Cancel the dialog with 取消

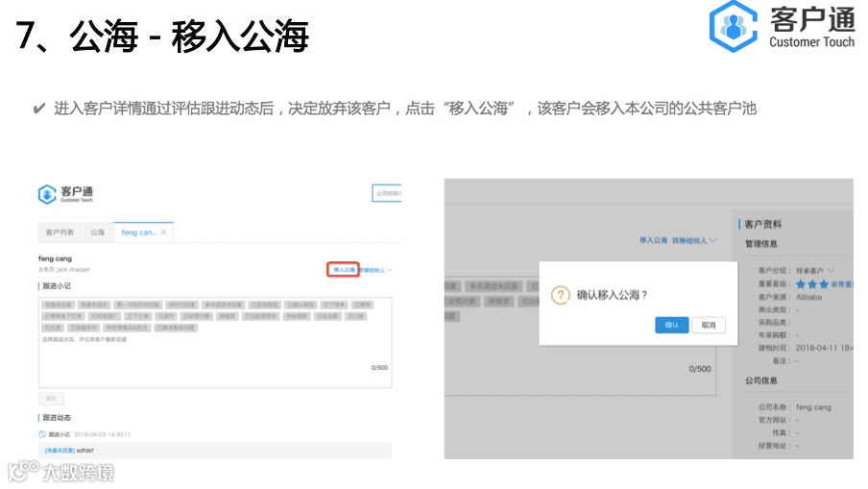tap(709, 325)
